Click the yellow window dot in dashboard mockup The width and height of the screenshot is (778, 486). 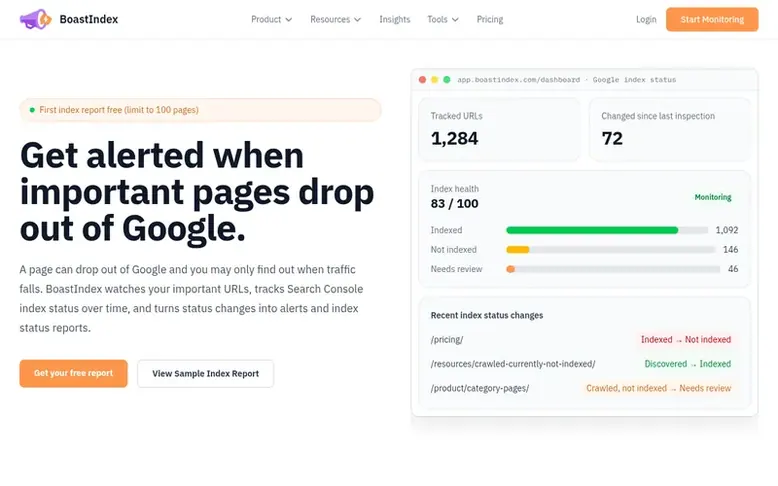click(x=434, y=79)
